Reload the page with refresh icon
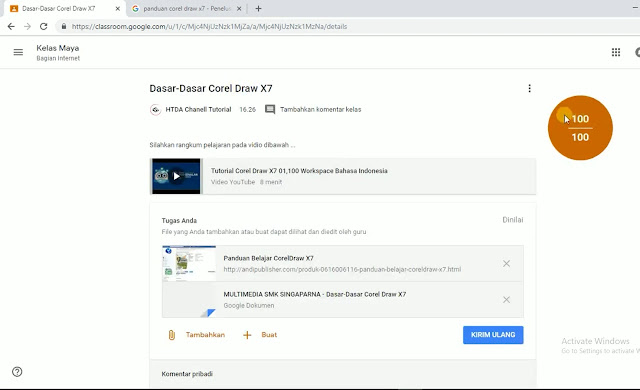The height and width of the screenshot is (390, 640). point(44,27)
